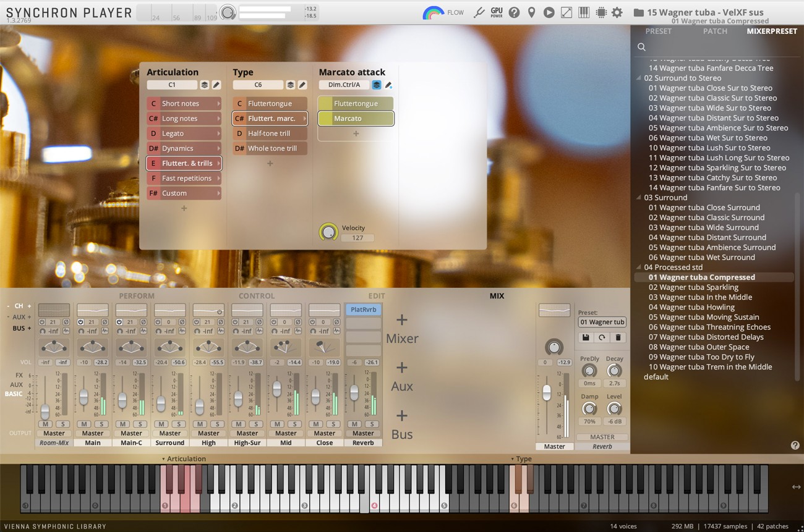This screenshot has width=804, height=532.
Task: Click the Master channel volume fader
Action: point(546,392)
